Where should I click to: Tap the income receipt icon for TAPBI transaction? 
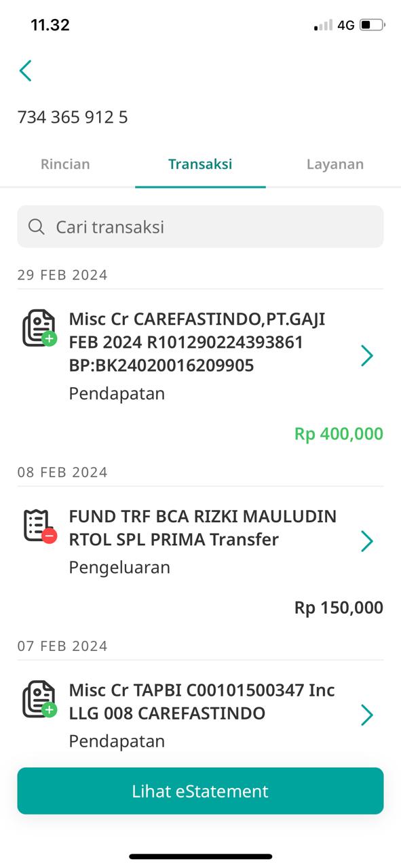(x=39, y=699)
